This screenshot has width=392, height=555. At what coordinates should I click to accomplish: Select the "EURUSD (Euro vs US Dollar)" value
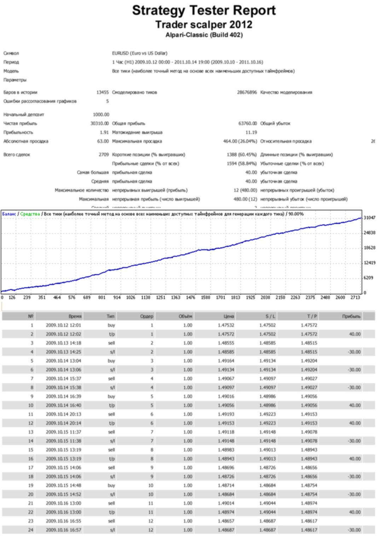(x=140, y=53)
